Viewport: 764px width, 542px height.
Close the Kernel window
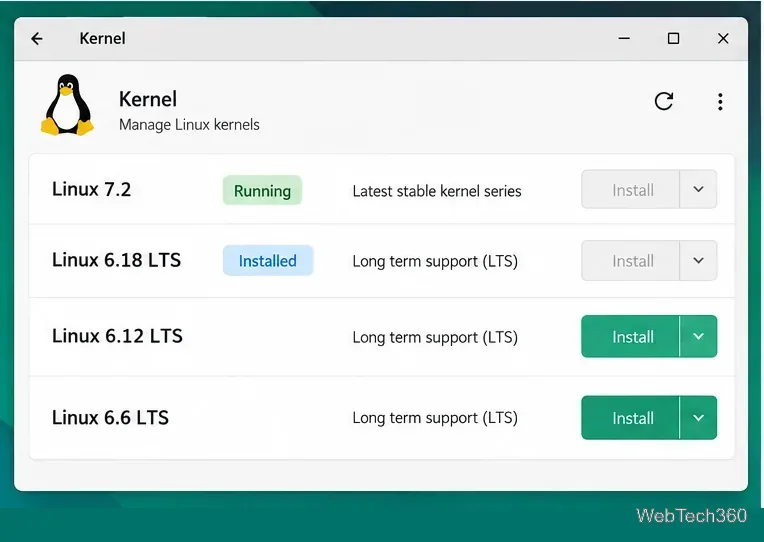pos(724,39)
